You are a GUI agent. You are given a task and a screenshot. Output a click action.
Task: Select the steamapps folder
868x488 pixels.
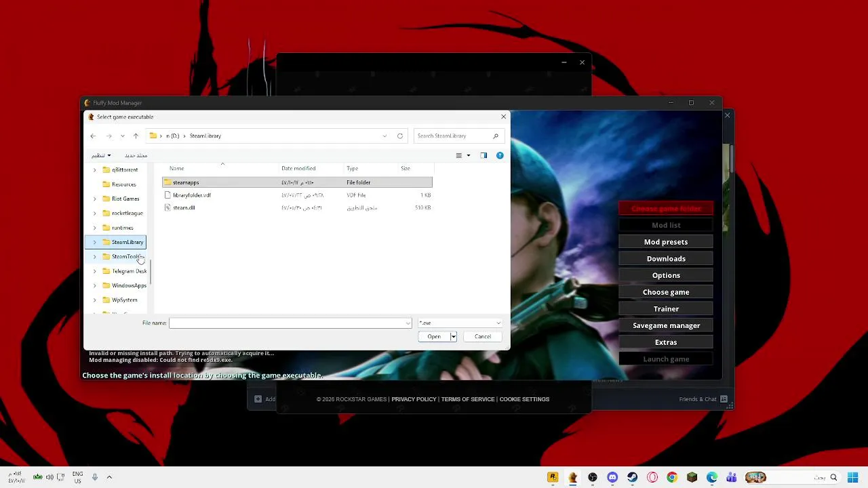click(297, 182)
